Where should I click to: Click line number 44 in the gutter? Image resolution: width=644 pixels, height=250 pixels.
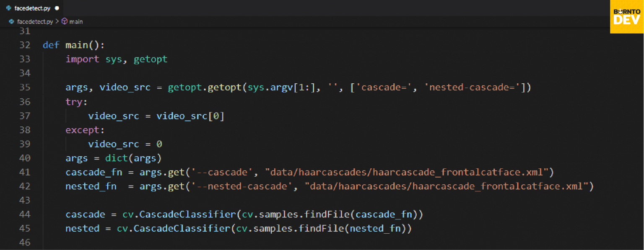point(25,214)
